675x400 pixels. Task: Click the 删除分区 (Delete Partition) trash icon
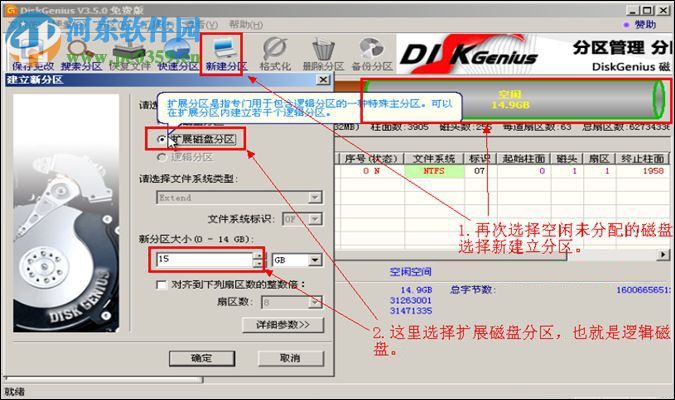click(x=323, y=55)
